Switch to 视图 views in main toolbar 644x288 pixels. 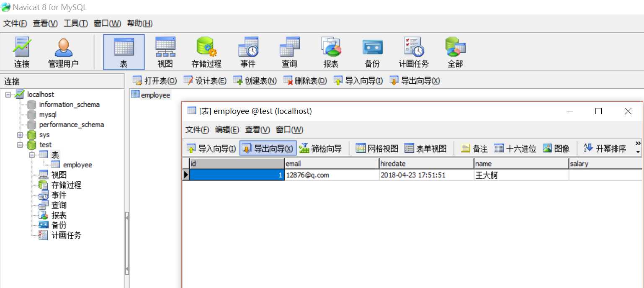tap(165, 52)
